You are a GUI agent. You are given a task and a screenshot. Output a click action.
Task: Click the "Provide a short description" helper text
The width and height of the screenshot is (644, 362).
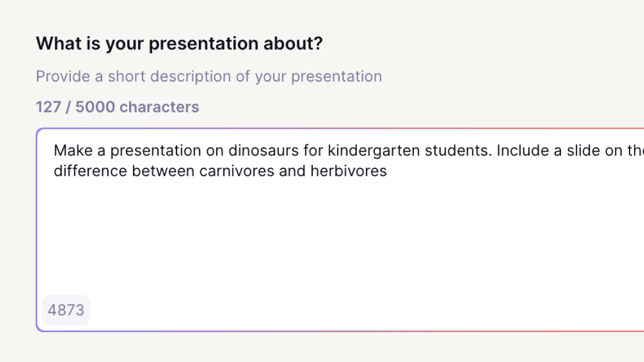[209, 76]
